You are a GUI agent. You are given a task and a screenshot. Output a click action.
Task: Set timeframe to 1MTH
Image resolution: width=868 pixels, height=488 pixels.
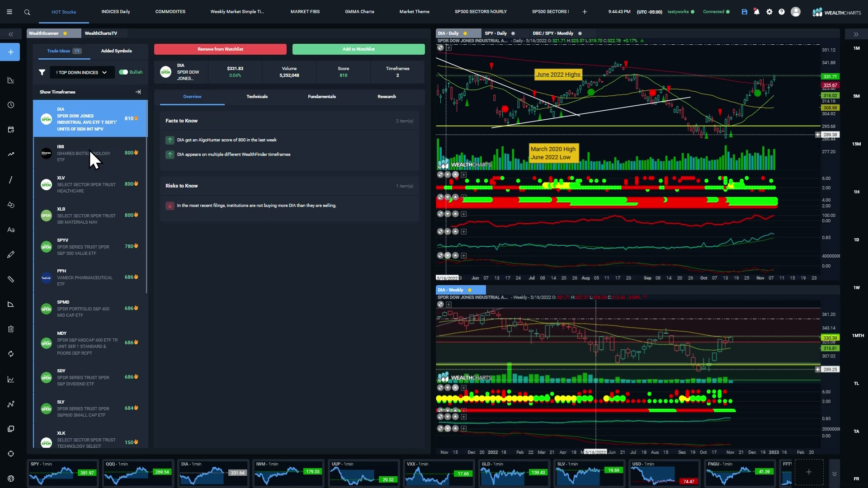point(858,336)
